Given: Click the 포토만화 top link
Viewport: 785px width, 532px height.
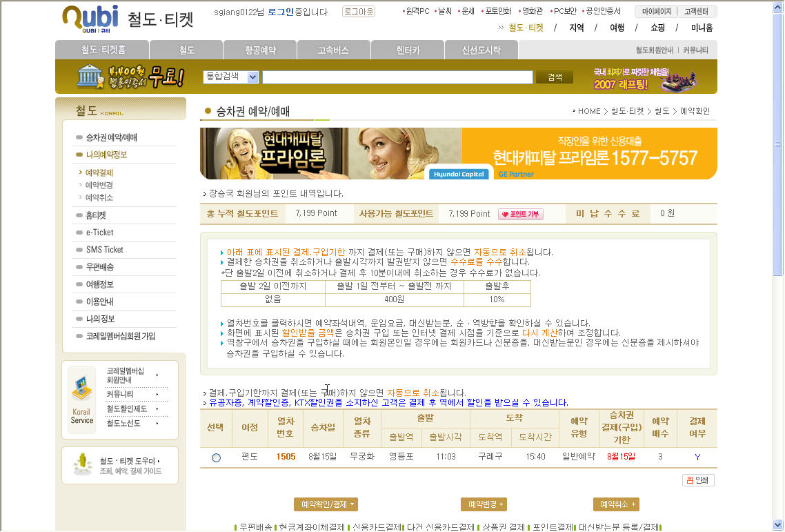Looking at the screenshot, I should coord(497,11).
